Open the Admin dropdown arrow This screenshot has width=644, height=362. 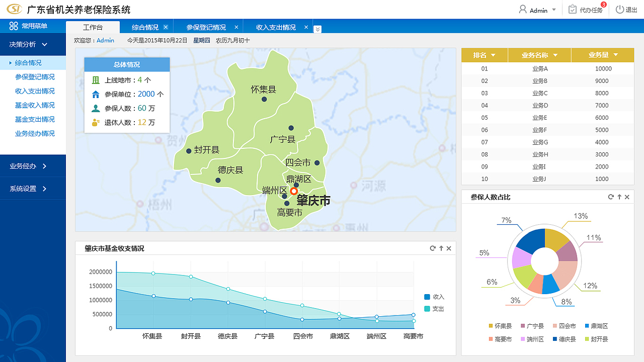click(x=554, y=10)
